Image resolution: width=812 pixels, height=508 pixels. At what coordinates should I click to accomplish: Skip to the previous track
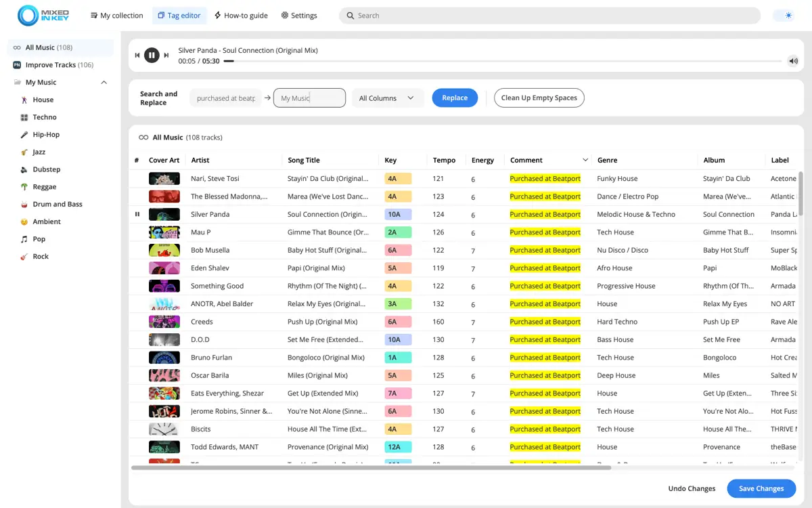coord(137,56)
